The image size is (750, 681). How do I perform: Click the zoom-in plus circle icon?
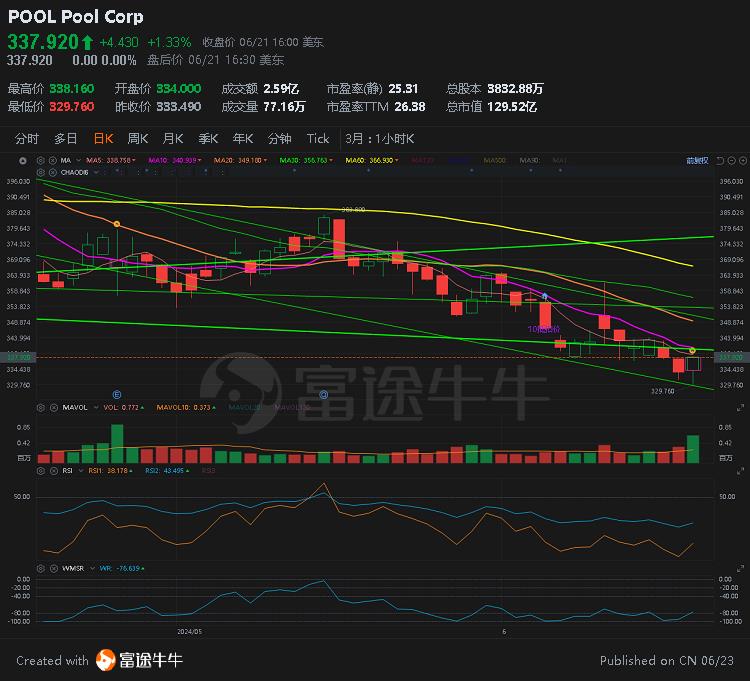742,161
